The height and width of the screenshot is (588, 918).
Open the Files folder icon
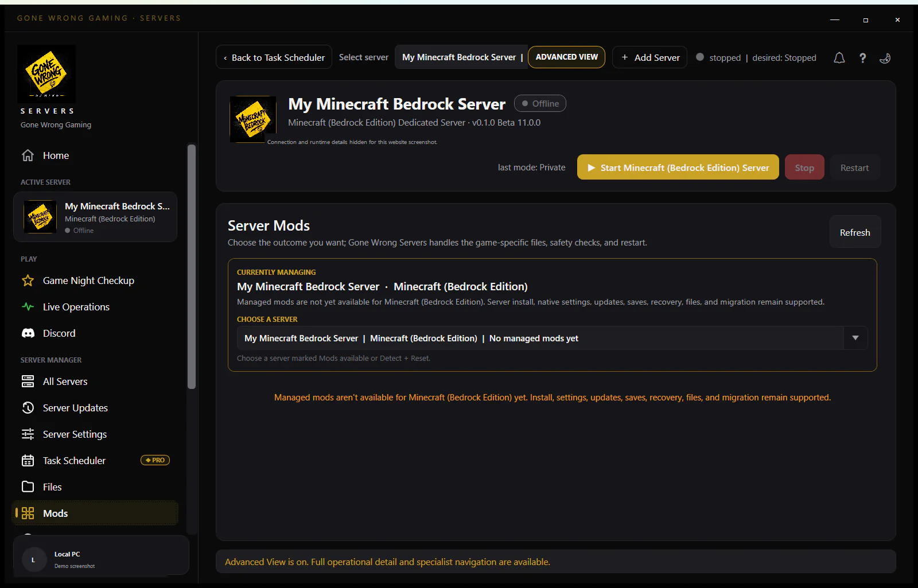(28, 487)
